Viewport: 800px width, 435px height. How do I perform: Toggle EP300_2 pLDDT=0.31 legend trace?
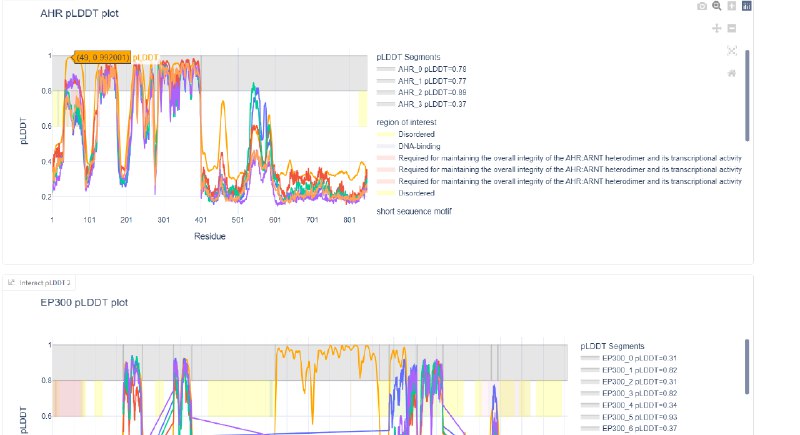629,381
